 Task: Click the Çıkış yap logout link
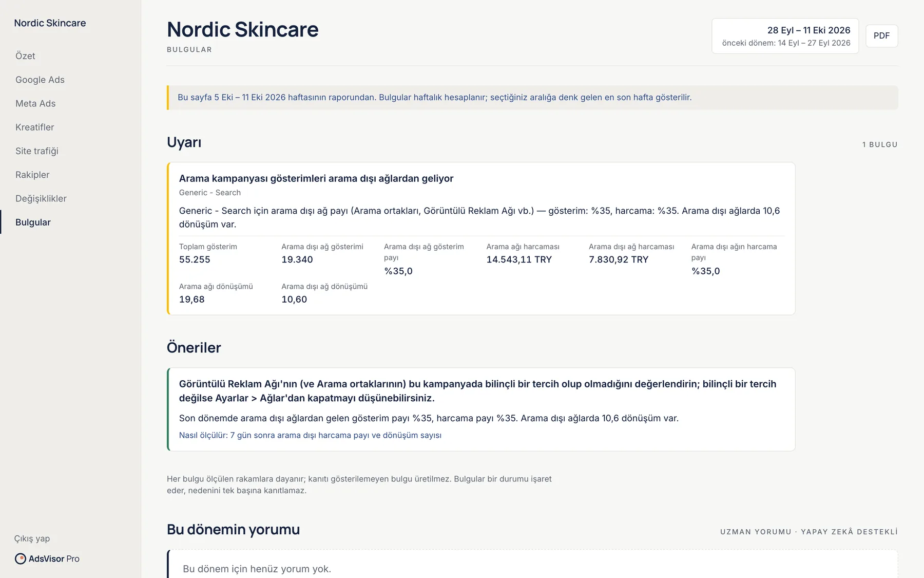point(32,538)
